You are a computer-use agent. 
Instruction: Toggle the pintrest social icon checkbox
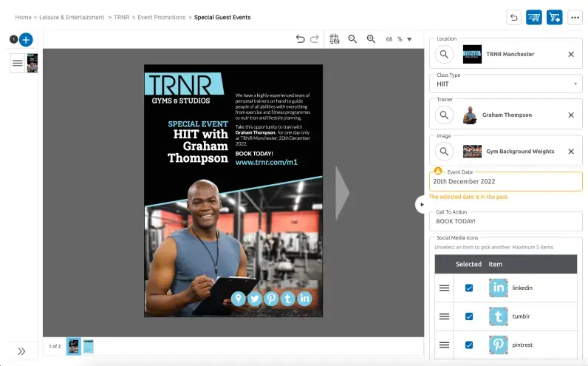point(469,345)
